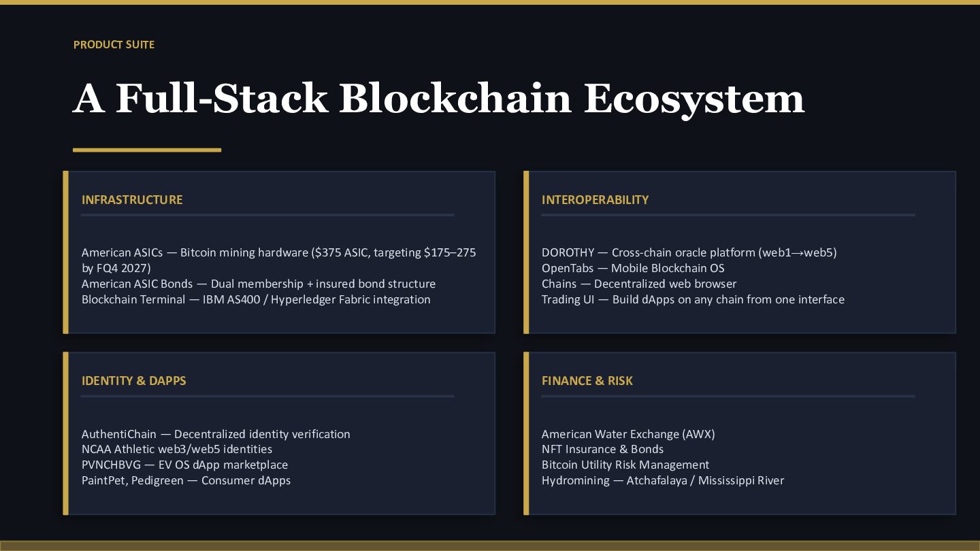980x551 pixels.
Task: Click the Blockchain Terminal IBM AS400 line
Action: [256, 300]
